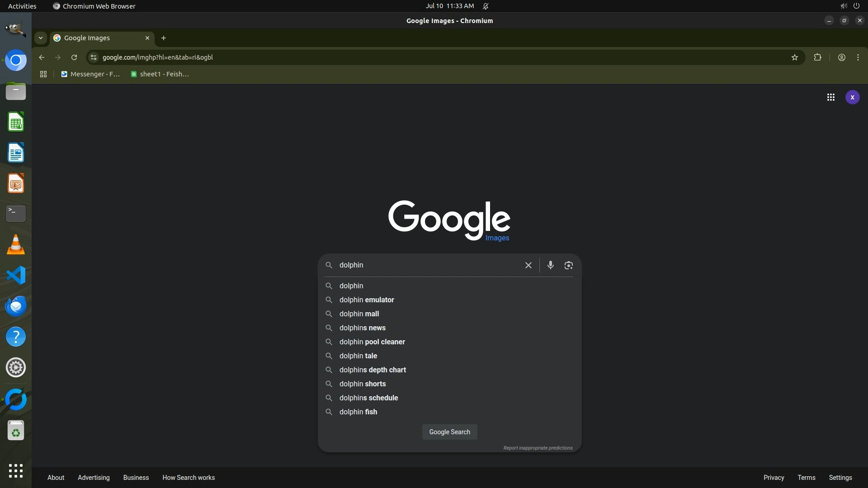
Task: Bookmark this page with star icon
Action: pyautogui.click(x=794, y=57)
